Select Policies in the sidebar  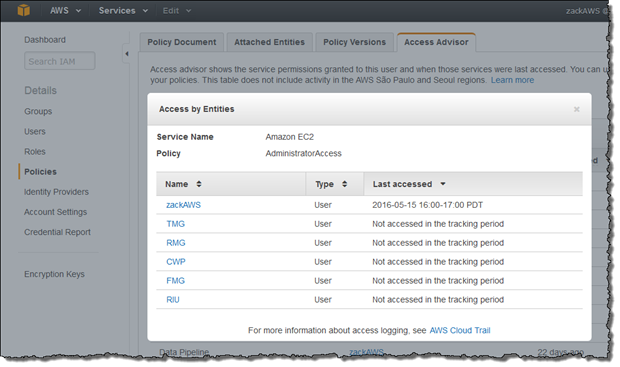pyautogui.click(x=40, y=172)
